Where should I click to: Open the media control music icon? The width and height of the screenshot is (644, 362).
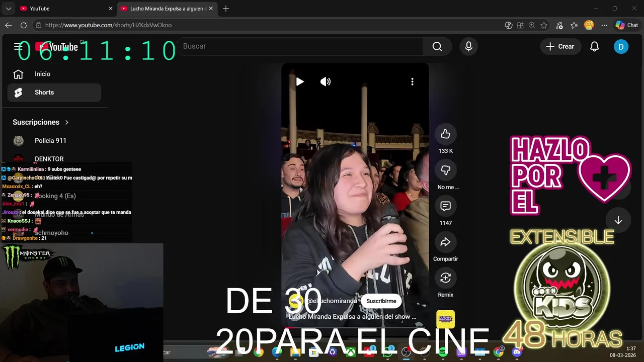tap(559, 25)
